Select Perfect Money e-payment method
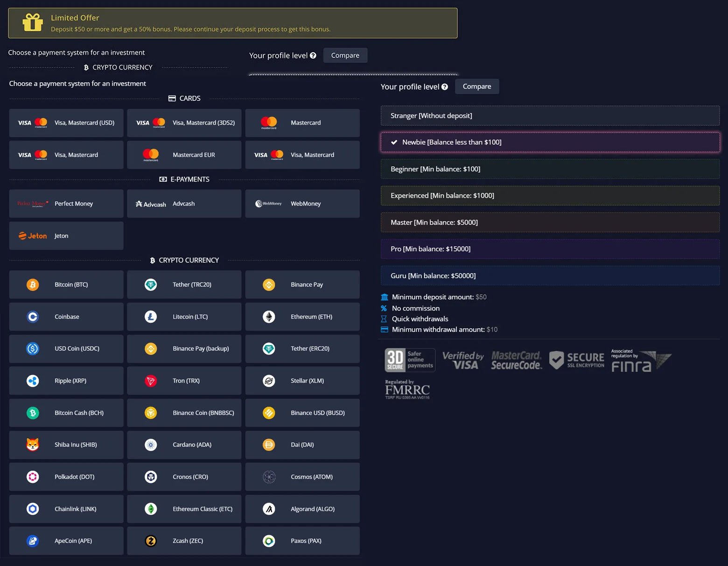The image size is (728, 566). click(x=66, y=204)
